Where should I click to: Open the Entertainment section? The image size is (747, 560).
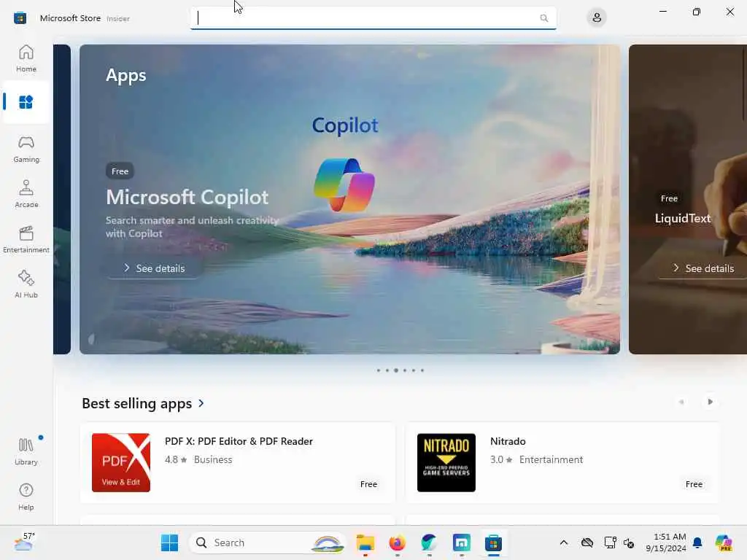point(26,239)
